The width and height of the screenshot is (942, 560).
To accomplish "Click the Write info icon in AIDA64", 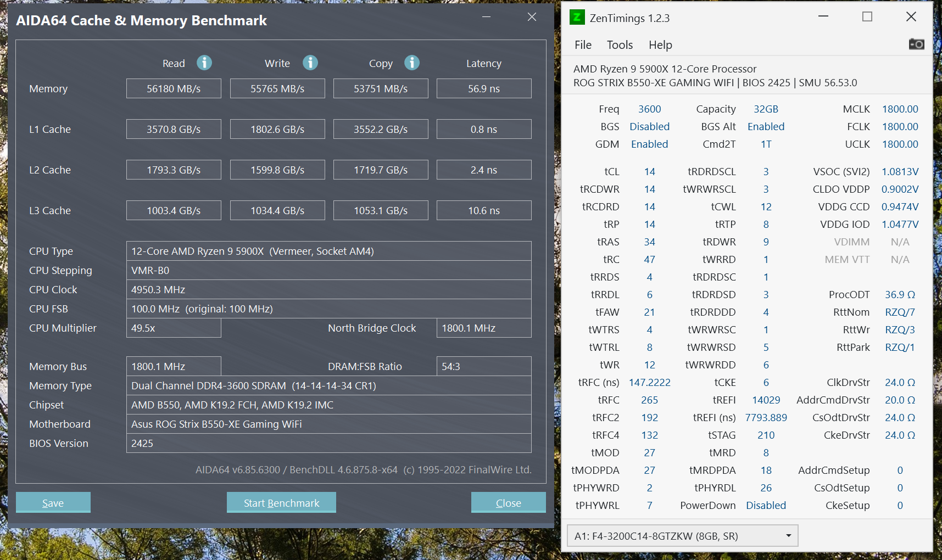I will [310, 63].
